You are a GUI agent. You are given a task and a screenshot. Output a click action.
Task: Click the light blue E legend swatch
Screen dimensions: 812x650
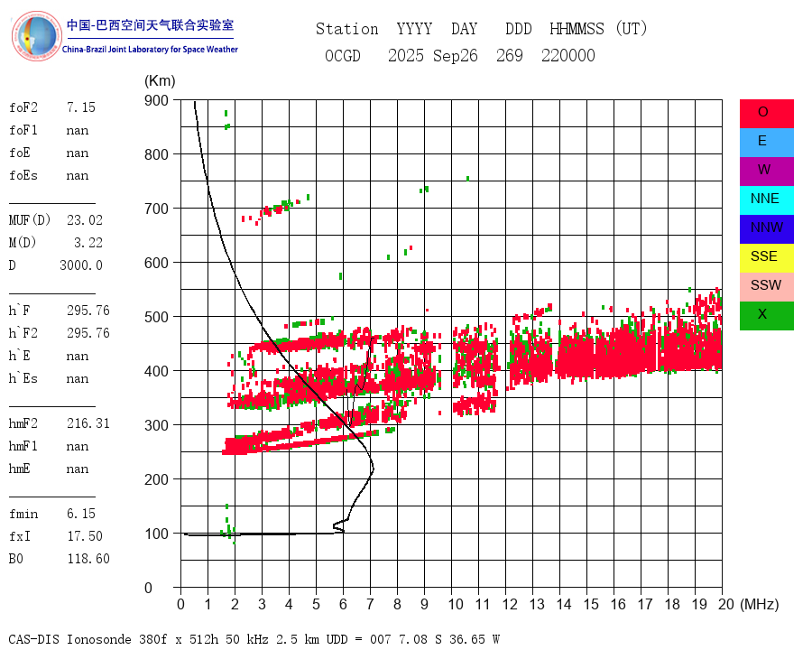tap(766, 143)
